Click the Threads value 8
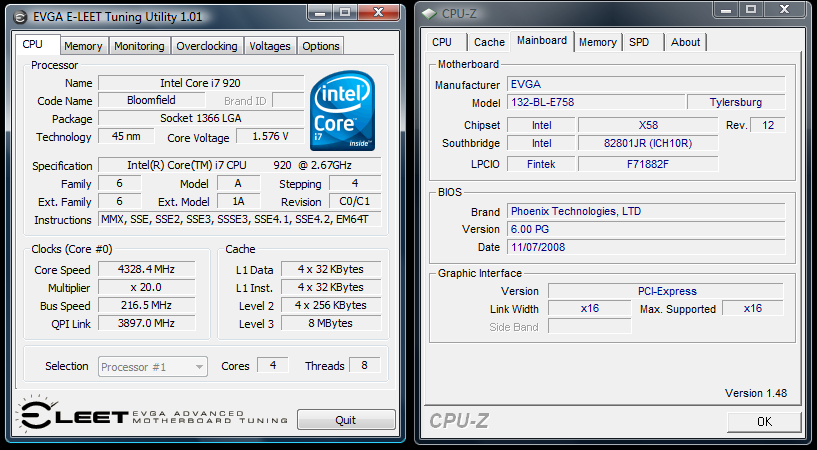The image size is (817, 450). tap(364, 365)
